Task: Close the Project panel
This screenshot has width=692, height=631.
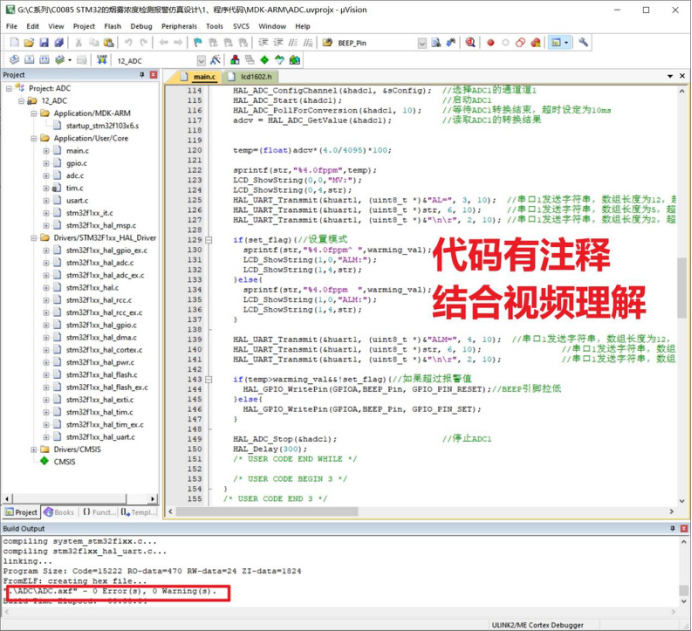Action: tap(154, 75)
